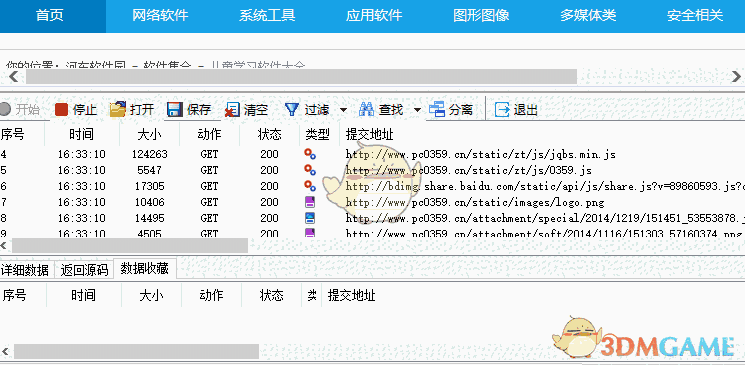The image size is (745, 365).
Task: Sort by 动作 column in capture list
Action: click(x=210, y=134)
